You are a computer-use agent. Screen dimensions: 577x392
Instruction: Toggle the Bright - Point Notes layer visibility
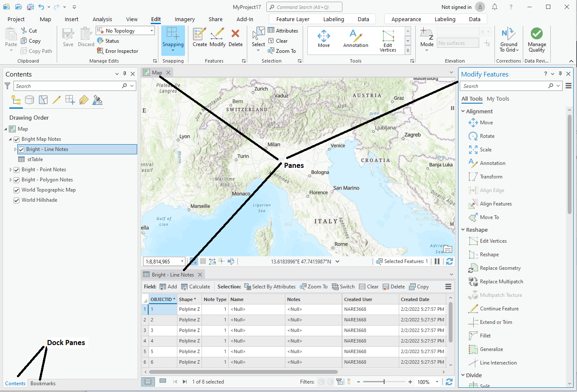click(x=17, y=170)
